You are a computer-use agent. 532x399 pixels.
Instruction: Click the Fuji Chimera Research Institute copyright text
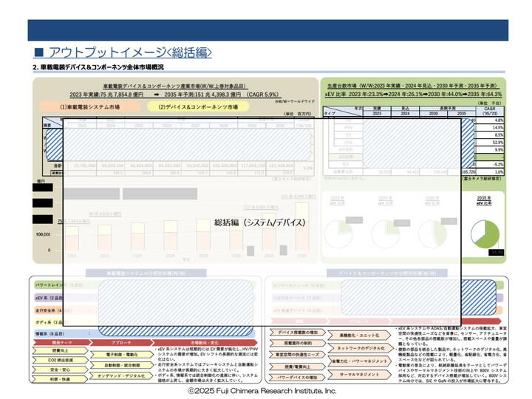coord(262,391)
